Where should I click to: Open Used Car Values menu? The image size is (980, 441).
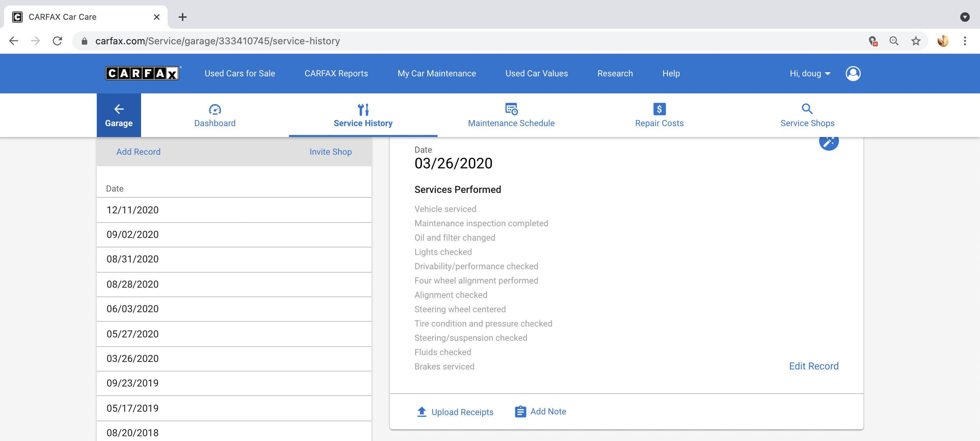(536, 73)
